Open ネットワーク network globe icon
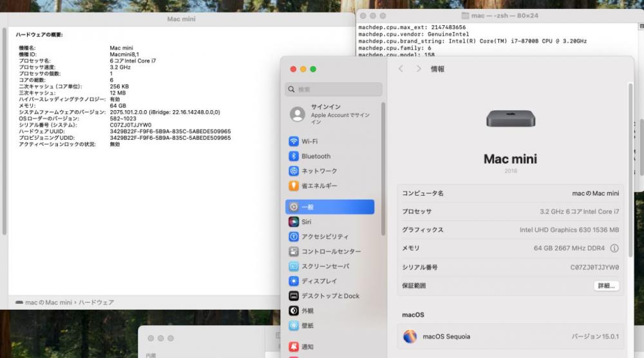The height and width of the screenshot is (358, 644). coord(293,171)
